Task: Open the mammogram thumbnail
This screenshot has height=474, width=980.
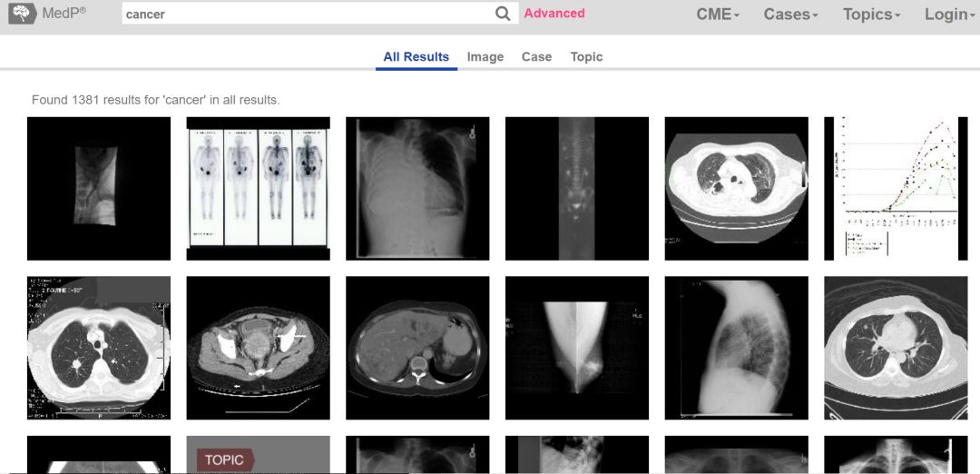Action: coord(577,348)
